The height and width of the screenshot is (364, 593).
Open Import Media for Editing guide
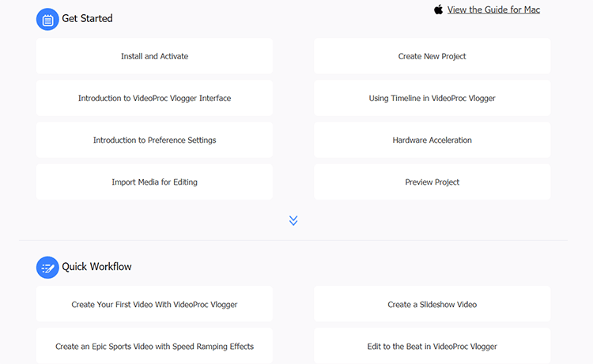coord(154,182)
